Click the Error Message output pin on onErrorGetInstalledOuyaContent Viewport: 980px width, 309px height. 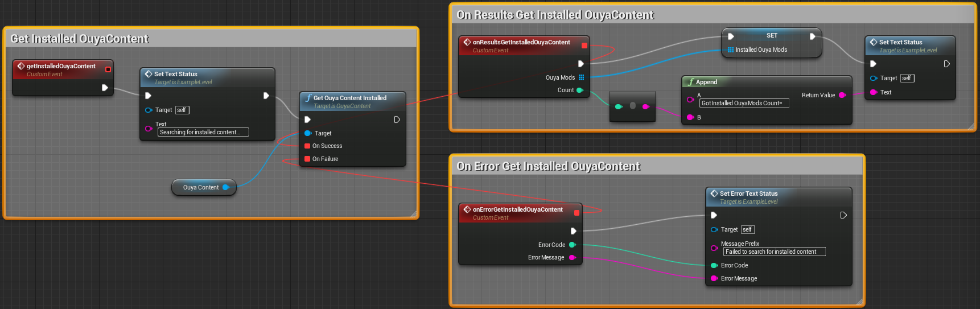click(573, 257)
